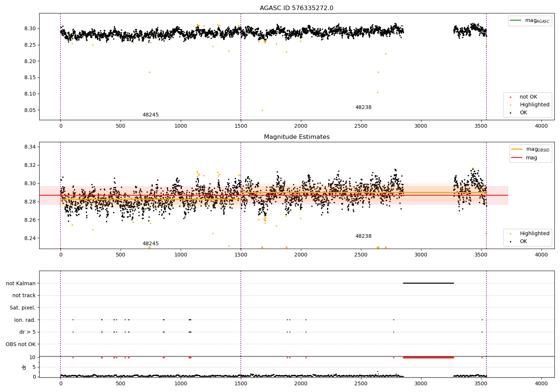560x392 pixels.
Task: Click the 'mag' legend label in middle plot
Action: tap(531, 158)
